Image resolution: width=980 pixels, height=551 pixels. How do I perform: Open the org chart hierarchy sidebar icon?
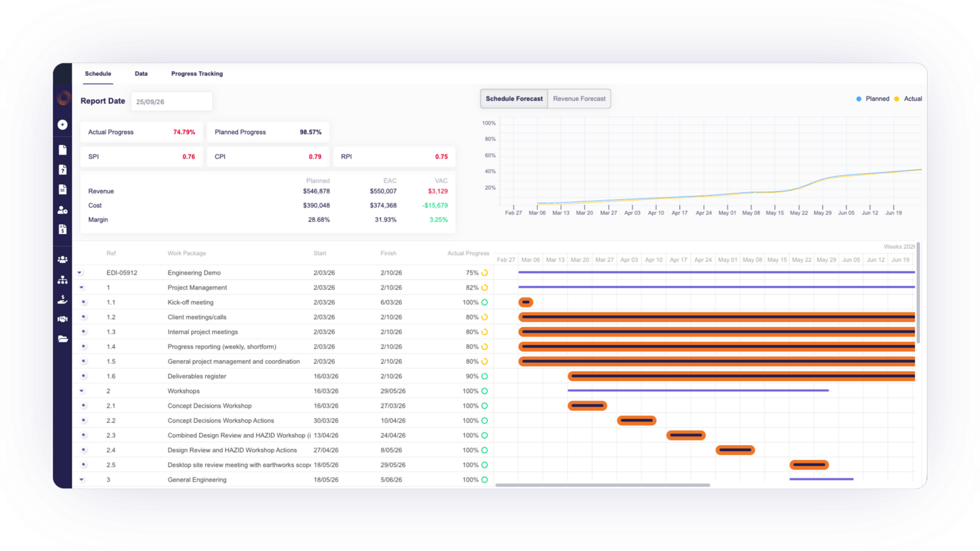tap(62, 280)
